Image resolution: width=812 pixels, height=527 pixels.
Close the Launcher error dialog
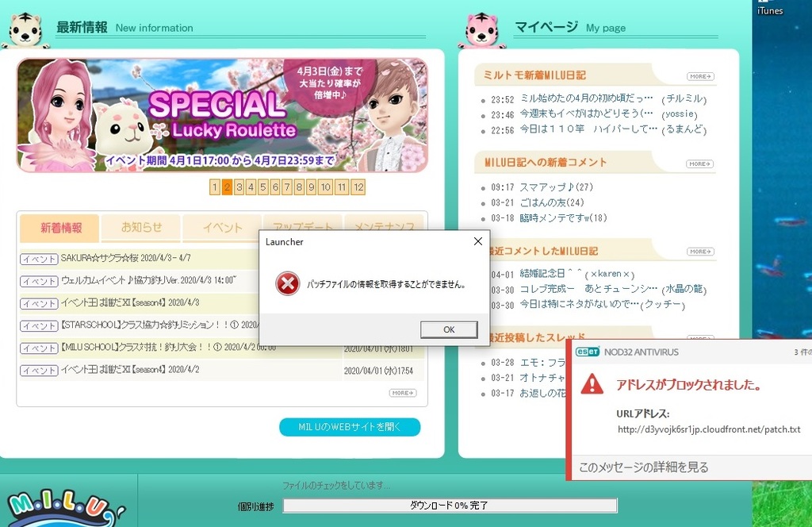click(x=478, y=241)
